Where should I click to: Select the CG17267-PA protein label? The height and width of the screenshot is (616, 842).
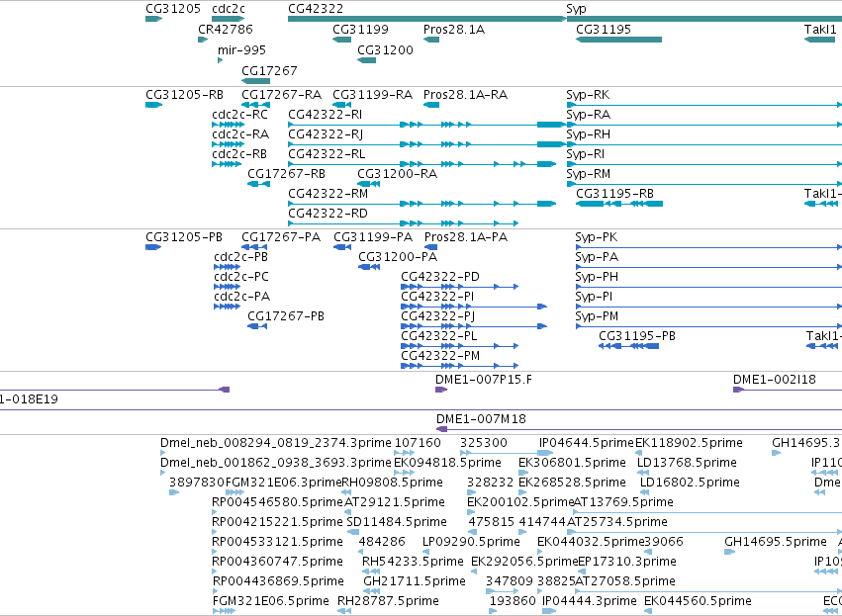[x=281, y=237]
